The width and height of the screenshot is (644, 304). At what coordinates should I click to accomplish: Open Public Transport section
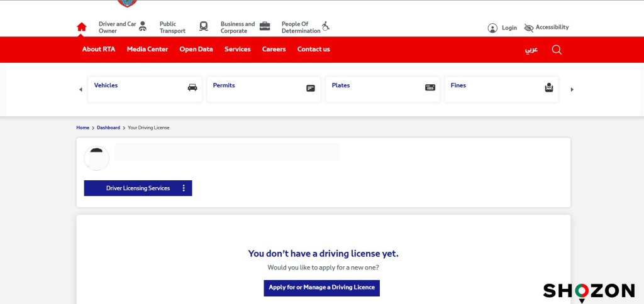pos(172,27)
